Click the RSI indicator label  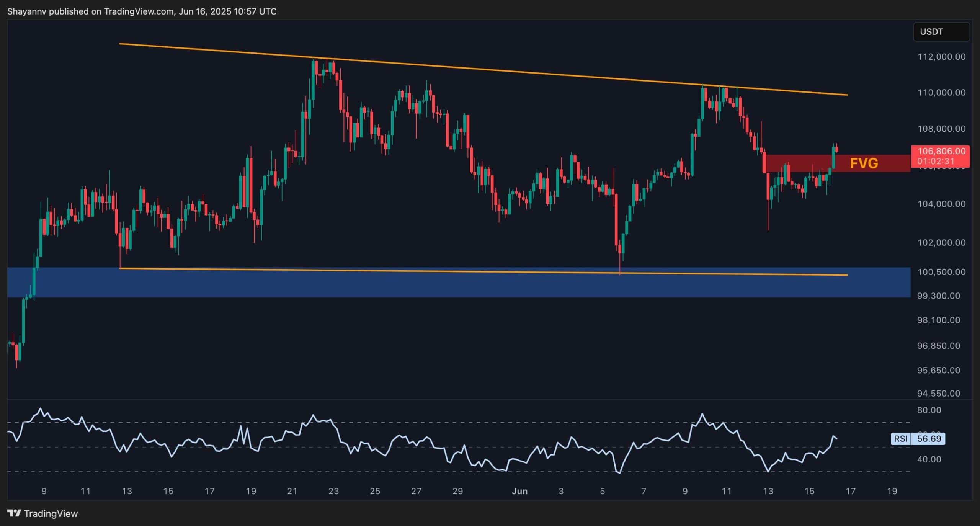[901, 439]
